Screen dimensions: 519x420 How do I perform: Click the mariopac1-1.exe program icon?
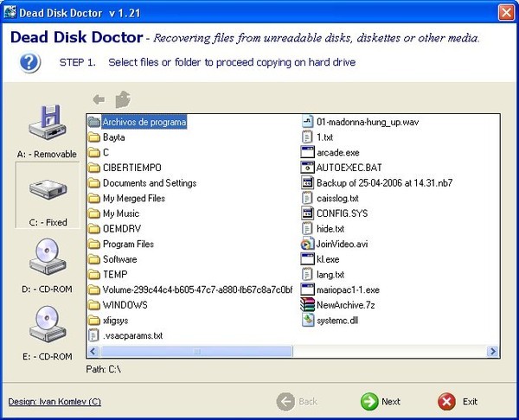[x=307, y=290]
